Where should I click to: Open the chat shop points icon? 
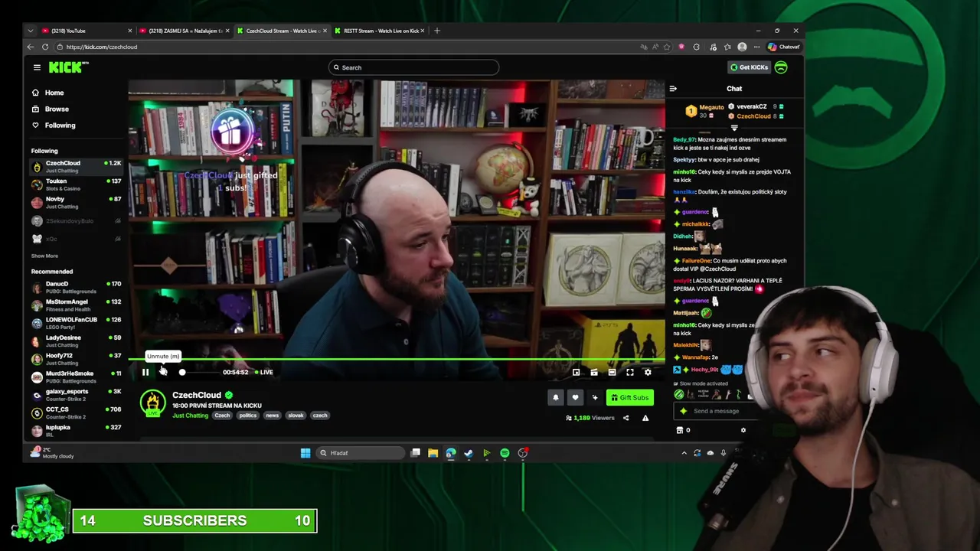coord(680,430)
